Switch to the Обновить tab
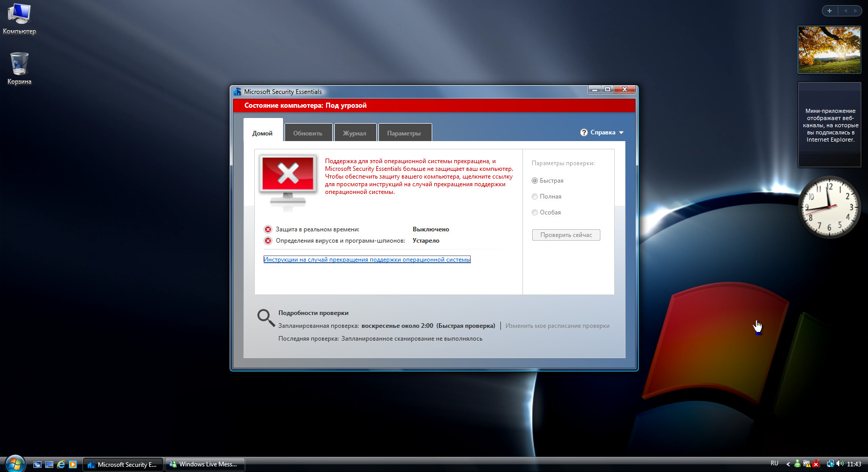Screen dimensions: 868x472 click(308, 133)
